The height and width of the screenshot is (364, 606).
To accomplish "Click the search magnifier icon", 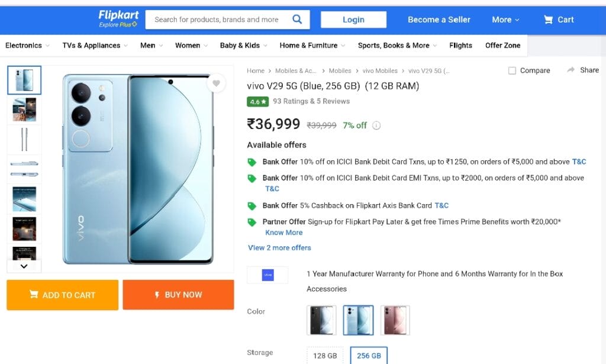I will 297,20.
